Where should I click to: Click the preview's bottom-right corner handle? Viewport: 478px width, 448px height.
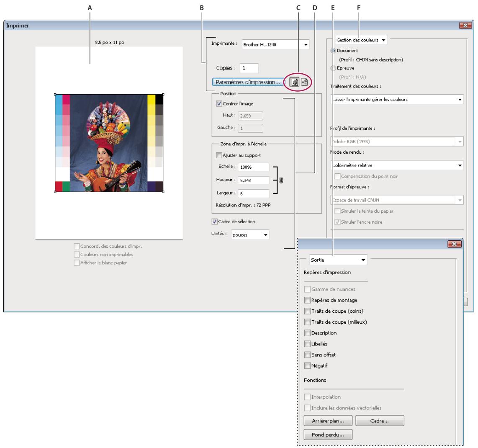tap(163, 192)
